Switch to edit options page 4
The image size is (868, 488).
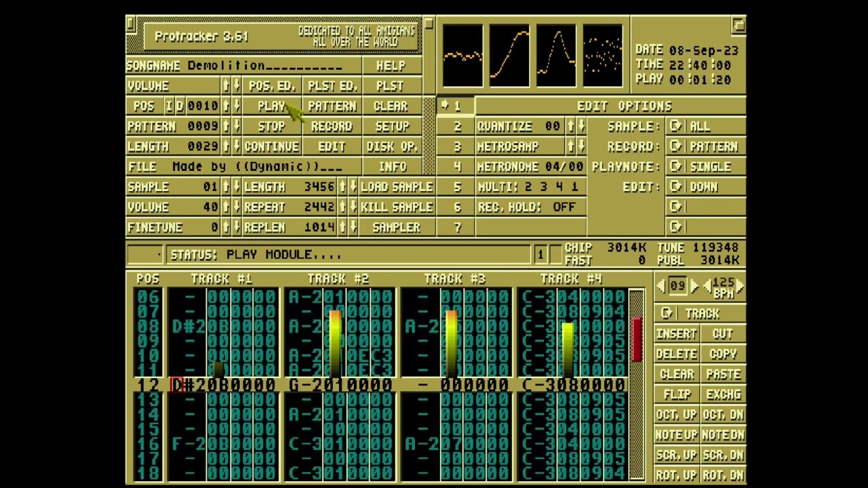pyautogui.click(x=456, y=167)
